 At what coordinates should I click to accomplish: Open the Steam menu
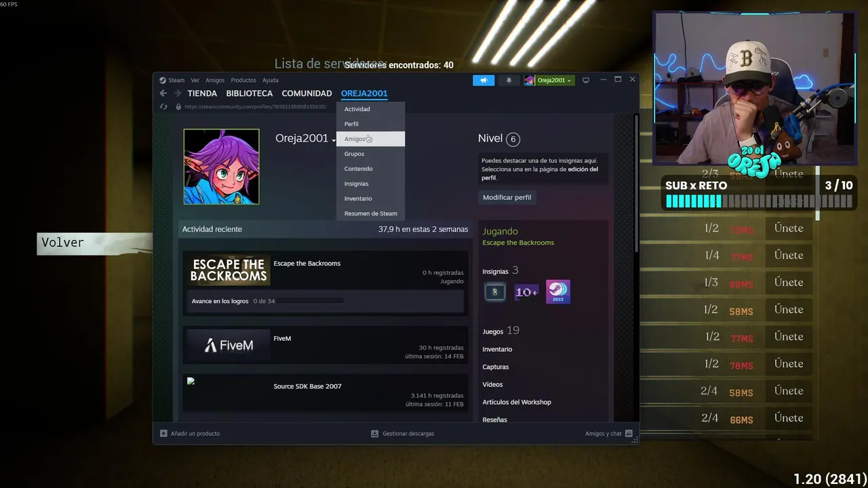tap(176, 80)
